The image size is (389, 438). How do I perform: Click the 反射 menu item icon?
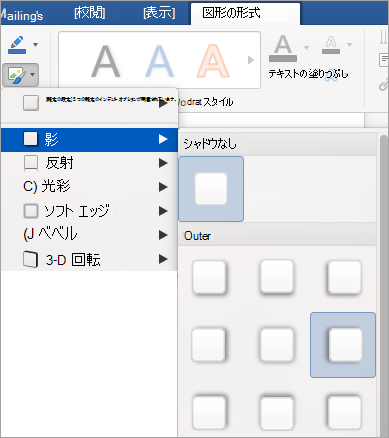point(31,163)
